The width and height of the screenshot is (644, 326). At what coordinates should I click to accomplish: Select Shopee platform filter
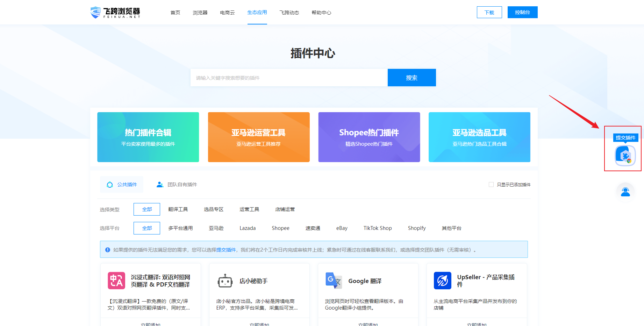pyautogui.click(x=280, y=228)
